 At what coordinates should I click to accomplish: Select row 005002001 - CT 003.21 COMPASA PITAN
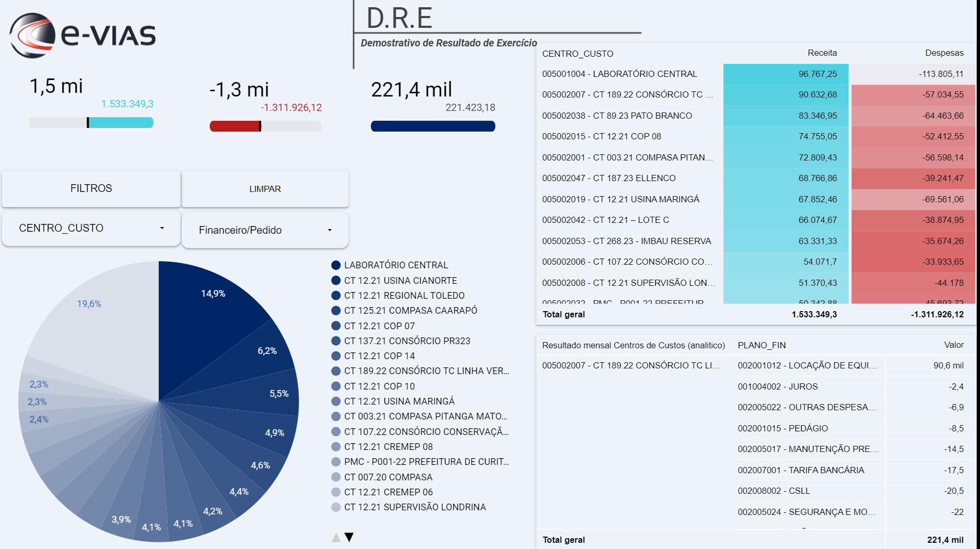(x=756, y=157)
